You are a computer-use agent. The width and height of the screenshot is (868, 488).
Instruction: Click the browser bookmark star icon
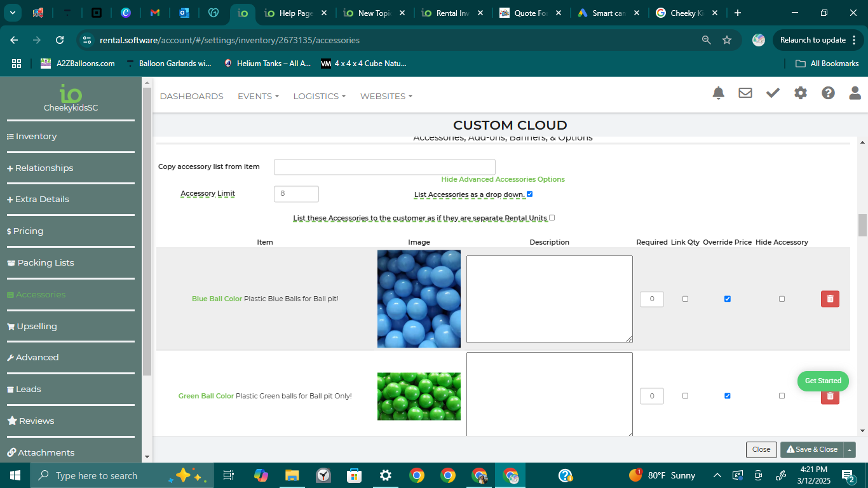point(727,40)
